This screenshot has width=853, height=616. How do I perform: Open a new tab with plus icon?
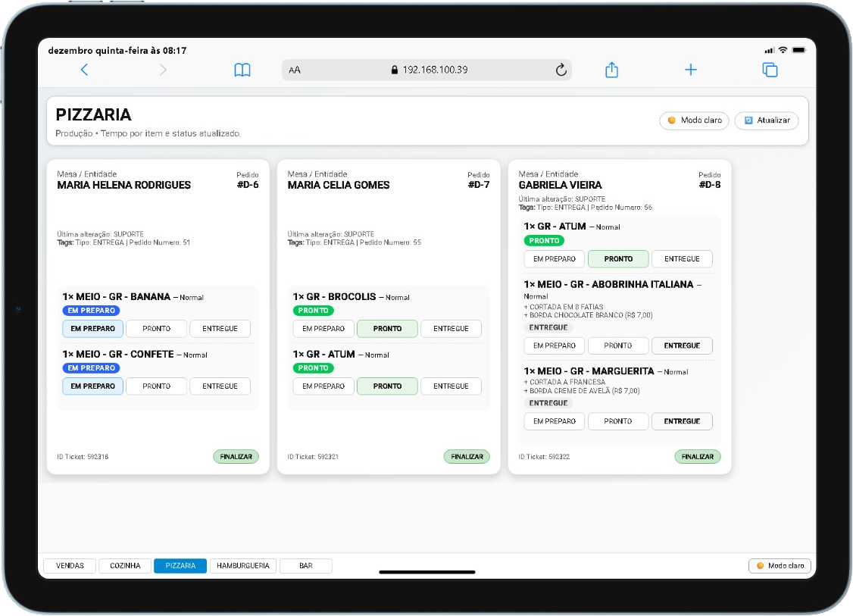(691, 70)
